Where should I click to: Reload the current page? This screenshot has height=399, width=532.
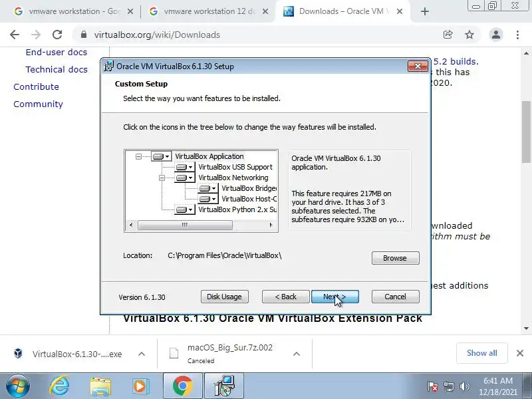pyautogui.click(x=57, y=35)
